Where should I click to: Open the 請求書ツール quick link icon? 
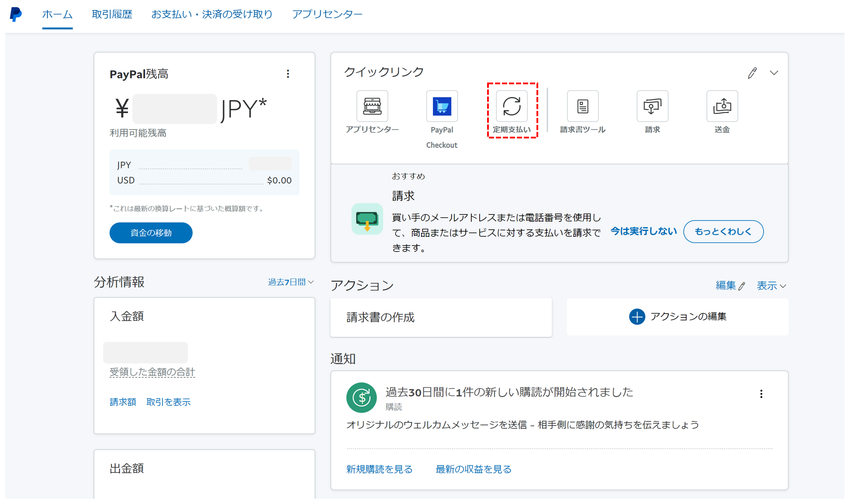click(583, 106)
